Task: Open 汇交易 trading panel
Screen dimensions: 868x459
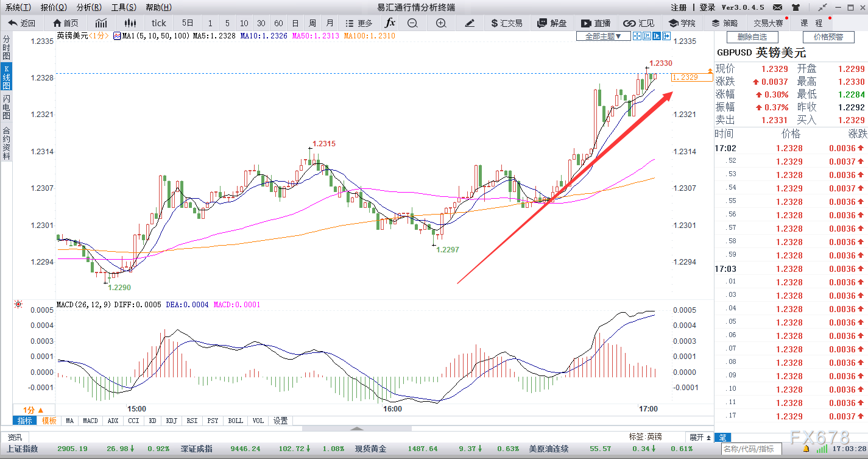Action: click(x=506, y=23)
